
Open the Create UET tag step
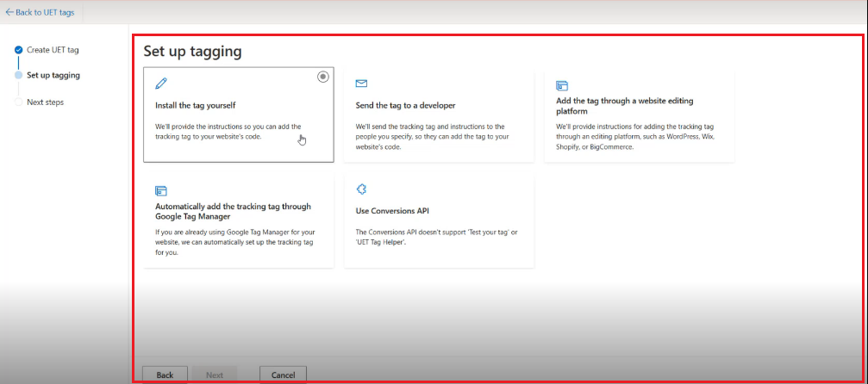coord(53,50)
